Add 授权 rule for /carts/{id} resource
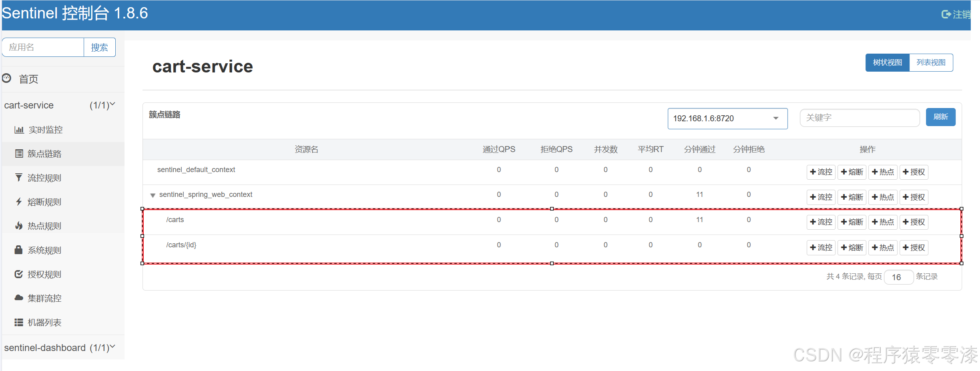 tap(914, 248)
